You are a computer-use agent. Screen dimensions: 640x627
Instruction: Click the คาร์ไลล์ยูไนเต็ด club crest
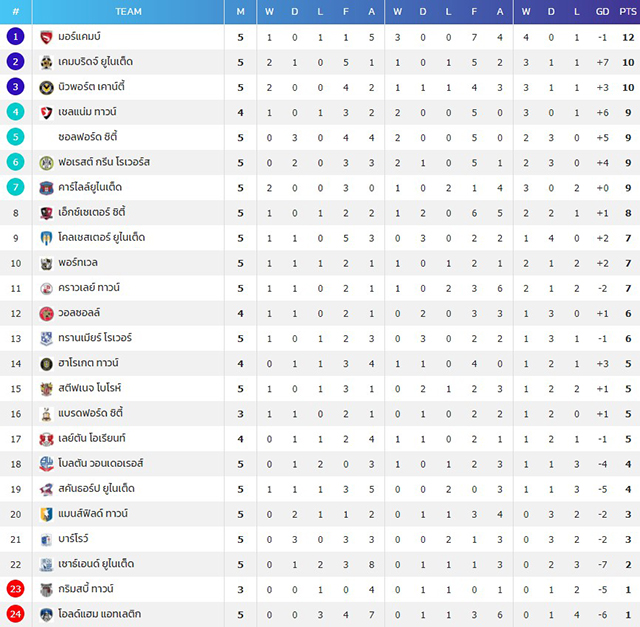click(46, 188)
